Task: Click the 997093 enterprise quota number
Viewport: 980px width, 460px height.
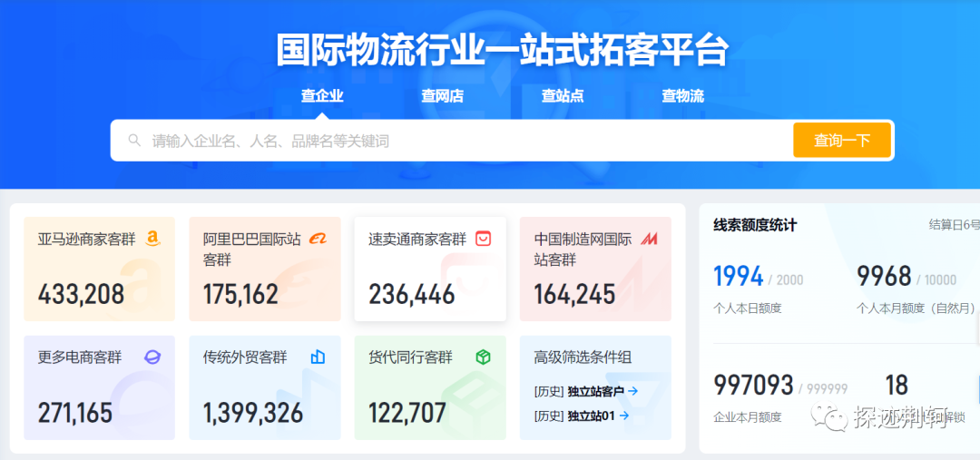Action: click(x=754, y=386)
